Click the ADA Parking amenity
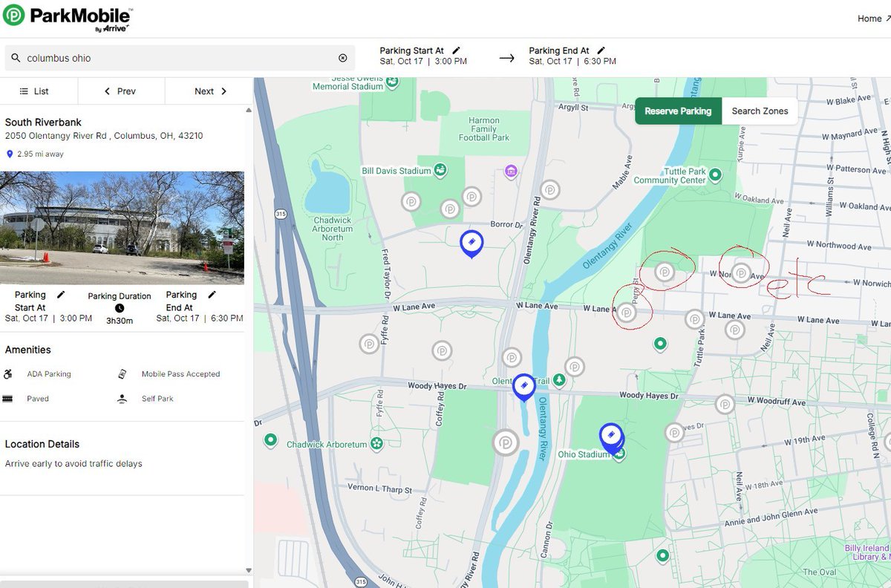 tap(49, 374)
